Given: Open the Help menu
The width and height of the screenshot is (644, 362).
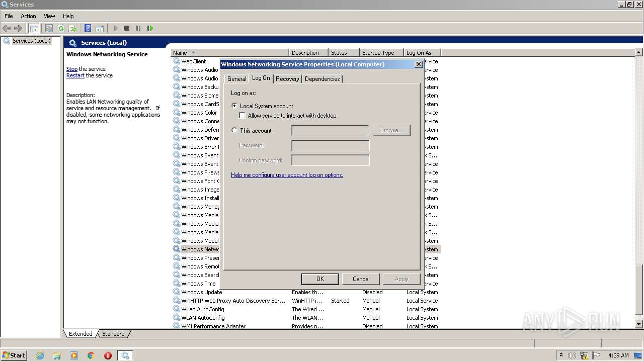Looking at the screenshot, I should tap(68, 16).
